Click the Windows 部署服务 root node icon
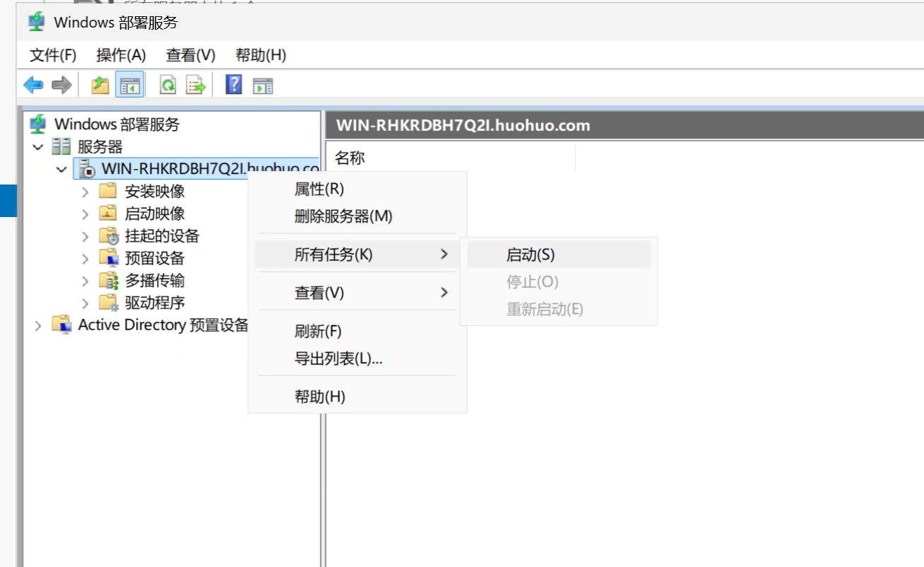This screenshot has height=567, width=924. pos(38,124)
